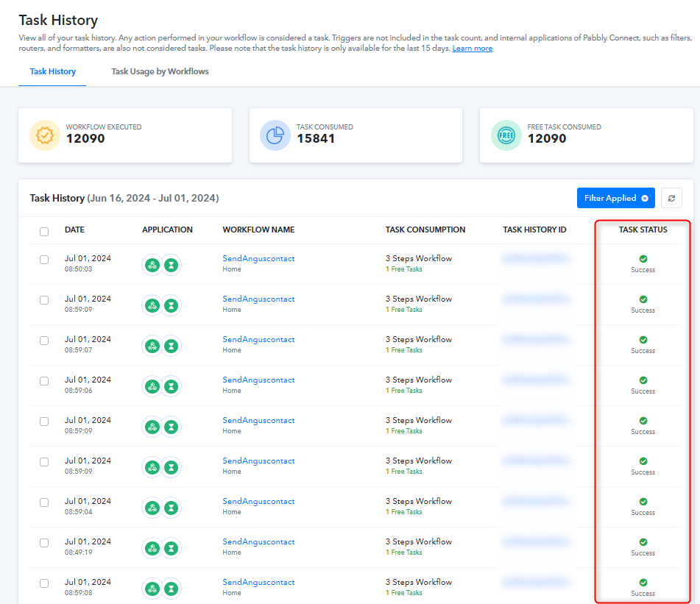
Task: Click the hourglass delay icon in 08:59:08 row
Action: (x=171, y=589)
